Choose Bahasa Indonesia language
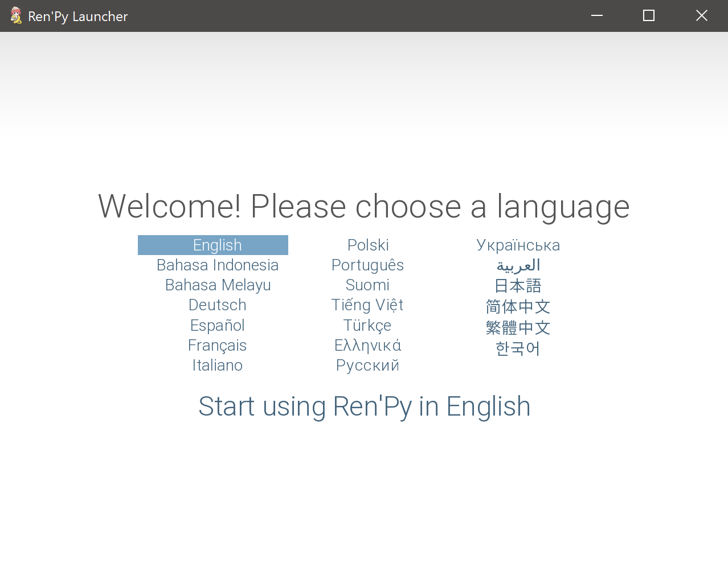 217,265
